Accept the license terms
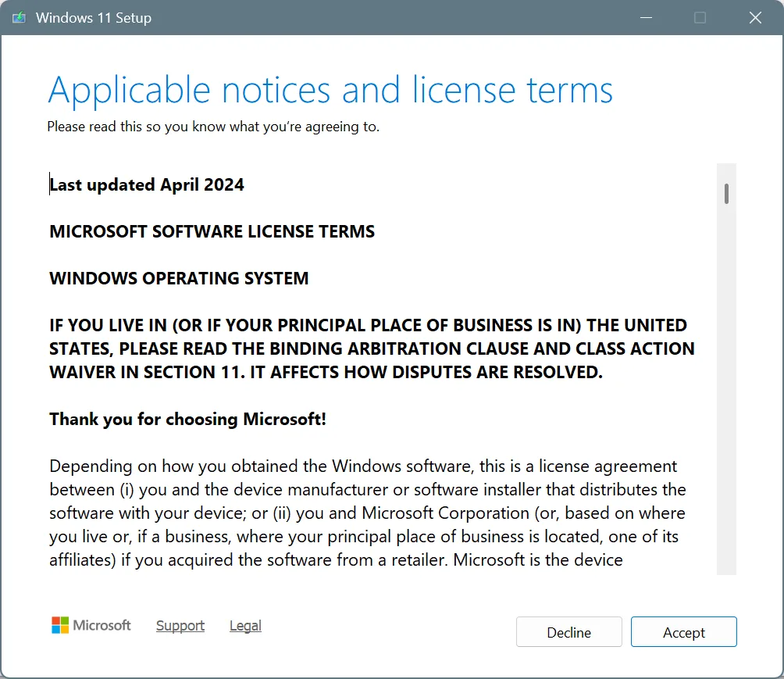784x679 pixels. [x=683, y=632]
